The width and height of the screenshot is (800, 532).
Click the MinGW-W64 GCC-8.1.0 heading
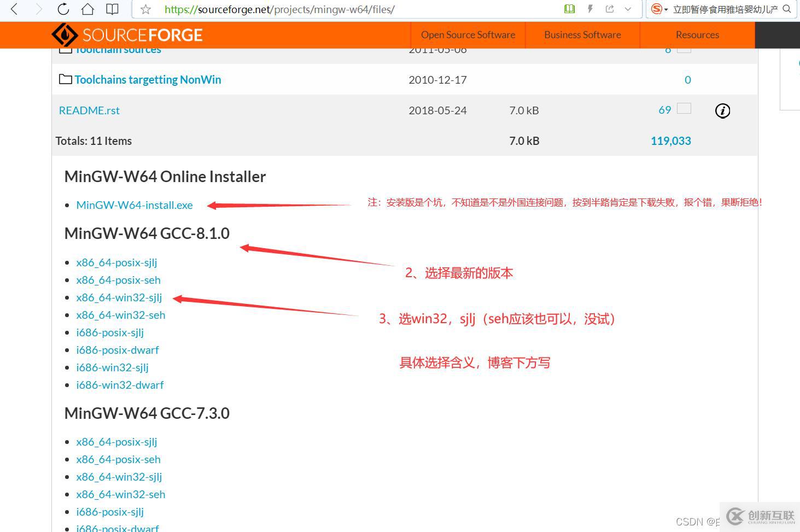pos(147,233)
